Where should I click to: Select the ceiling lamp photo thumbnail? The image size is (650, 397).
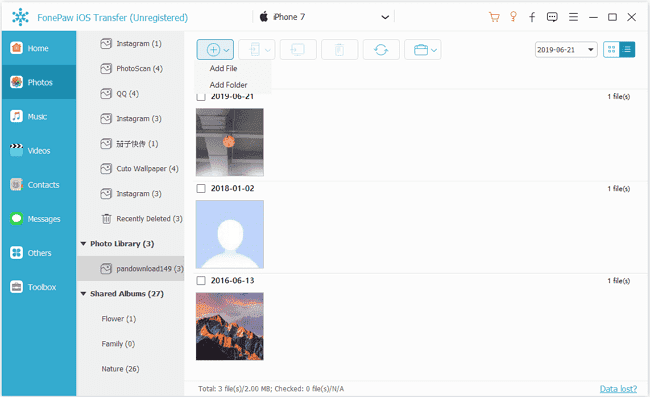[230, 142]
